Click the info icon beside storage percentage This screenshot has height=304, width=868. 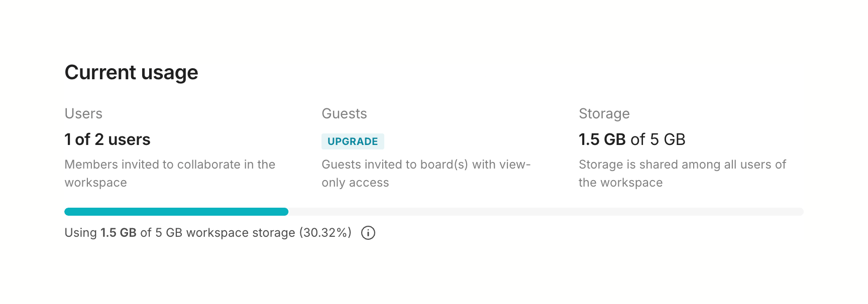coord(368,233)
